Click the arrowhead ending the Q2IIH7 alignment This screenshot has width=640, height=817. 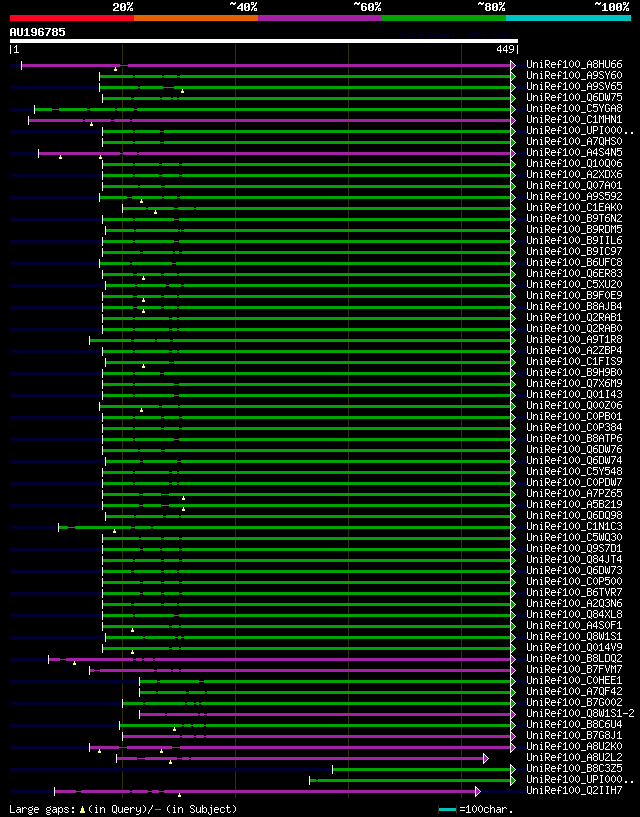(x=478, y=791)
